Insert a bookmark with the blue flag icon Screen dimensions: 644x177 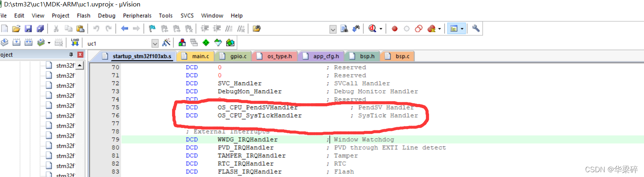click(152, 28)
